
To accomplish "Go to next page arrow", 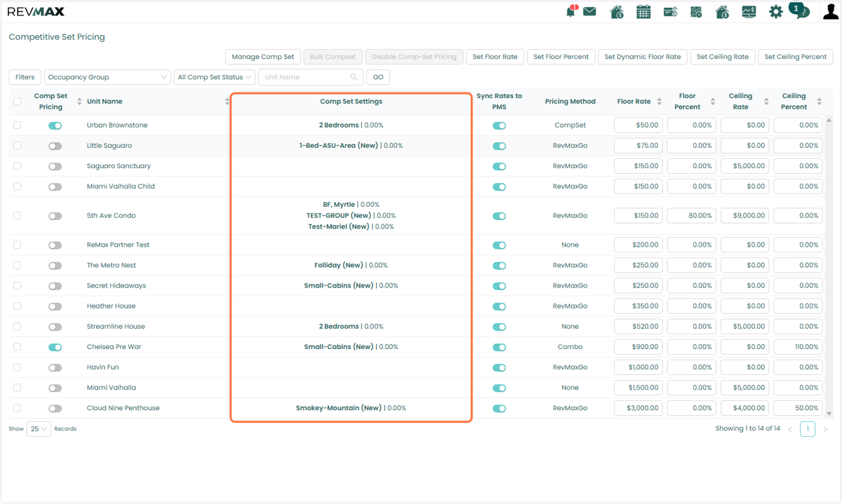I will (825, 429).
